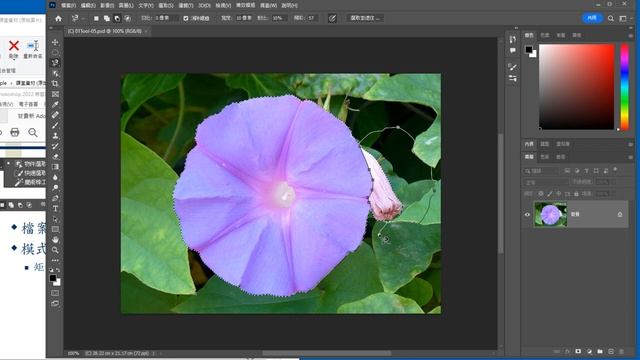The width and height of the screenshot is (640, 360).
Task: Select the Dodge tool
Action: [55, 188]
